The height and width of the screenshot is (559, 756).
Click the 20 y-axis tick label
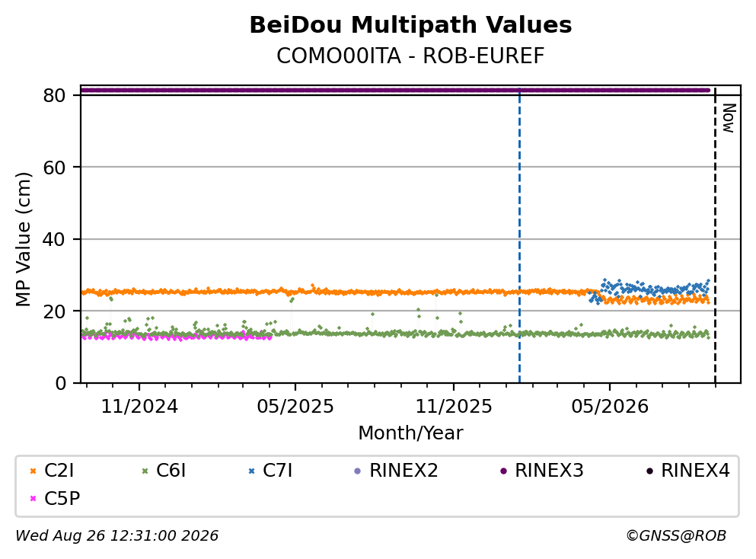[x=54, y=311]
